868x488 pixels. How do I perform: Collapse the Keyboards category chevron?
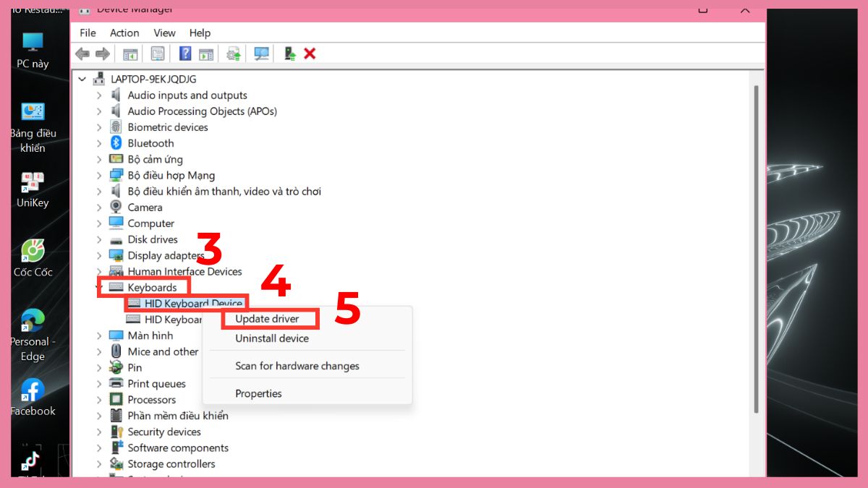(98, 287)
